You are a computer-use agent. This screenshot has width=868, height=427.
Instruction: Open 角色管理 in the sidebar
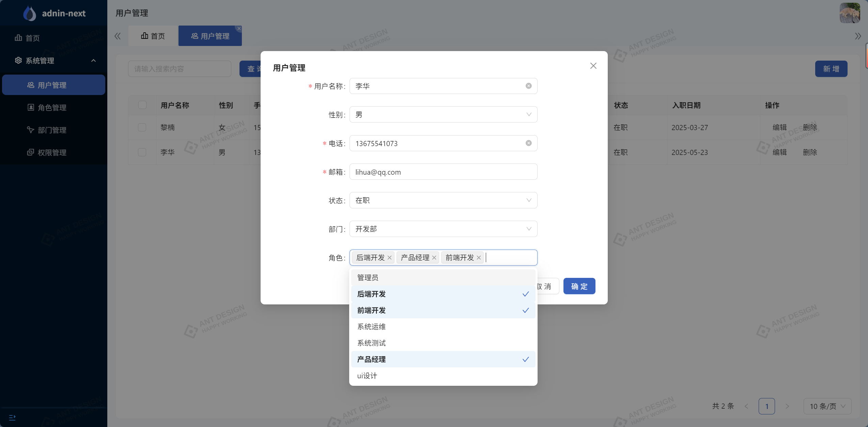52,108
